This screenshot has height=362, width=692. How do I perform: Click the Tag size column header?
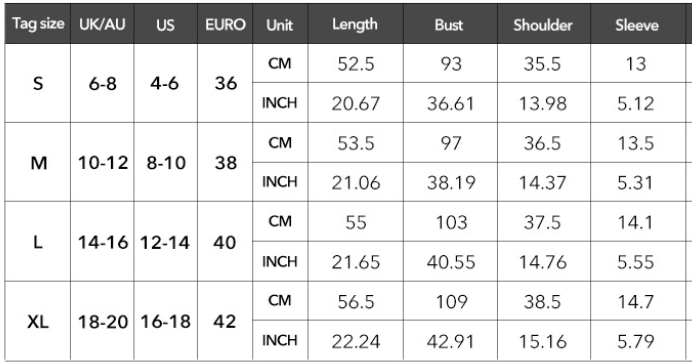(x=38, y=24)
